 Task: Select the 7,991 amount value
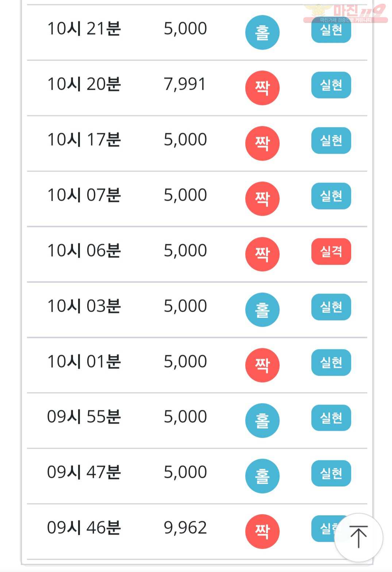pos(185,84)
